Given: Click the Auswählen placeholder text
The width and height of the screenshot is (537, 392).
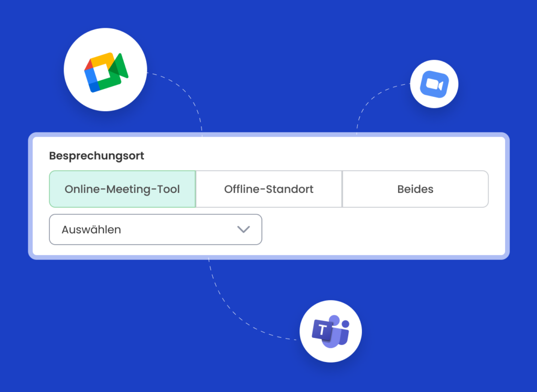Looking at the screenshot, I should (91, 230).
